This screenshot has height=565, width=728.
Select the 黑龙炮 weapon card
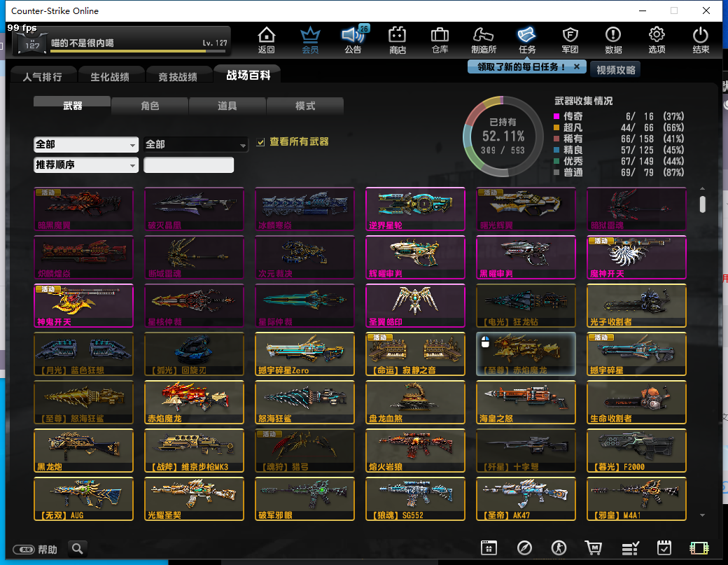click(83, 450)
